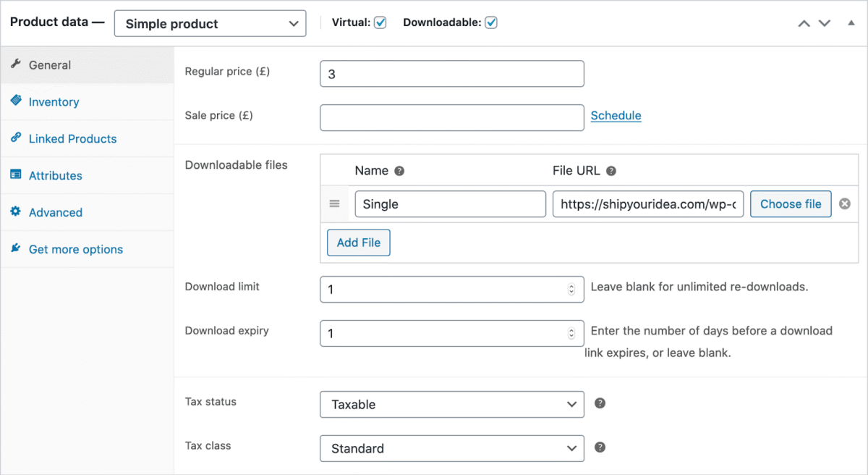Click the File URL help icon

click(611, 170)
